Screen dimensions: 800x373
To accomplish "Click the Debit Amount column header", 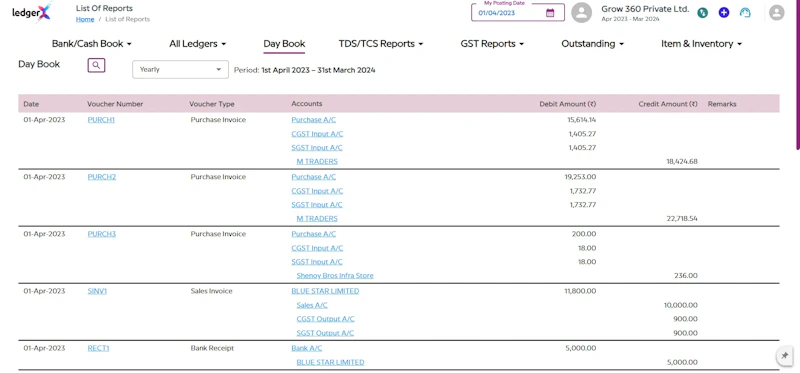I will (567, 104).
